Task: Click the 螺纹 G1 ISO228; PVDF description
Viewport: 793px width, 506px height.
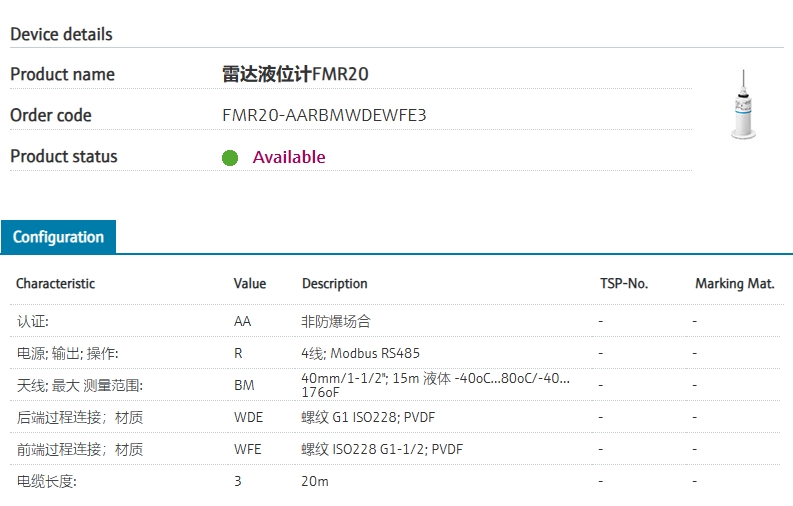Action: tap(368, 418)
